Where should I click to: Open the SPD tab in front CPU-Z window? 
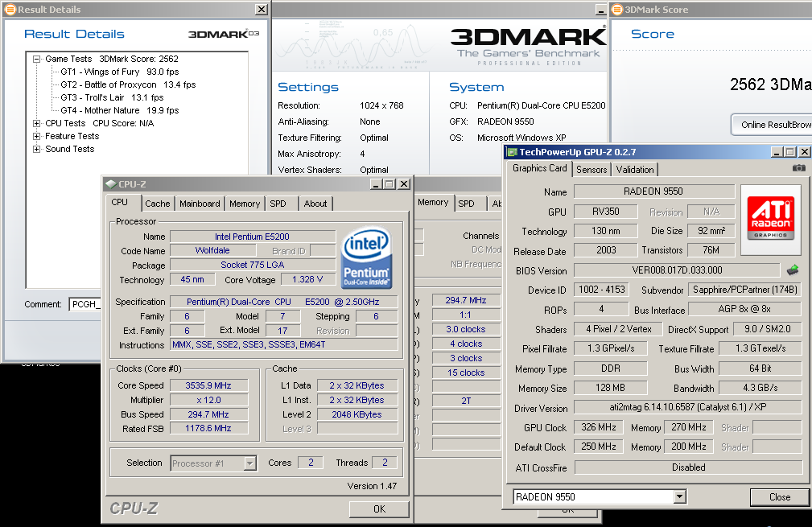click(x=278, y=204)
